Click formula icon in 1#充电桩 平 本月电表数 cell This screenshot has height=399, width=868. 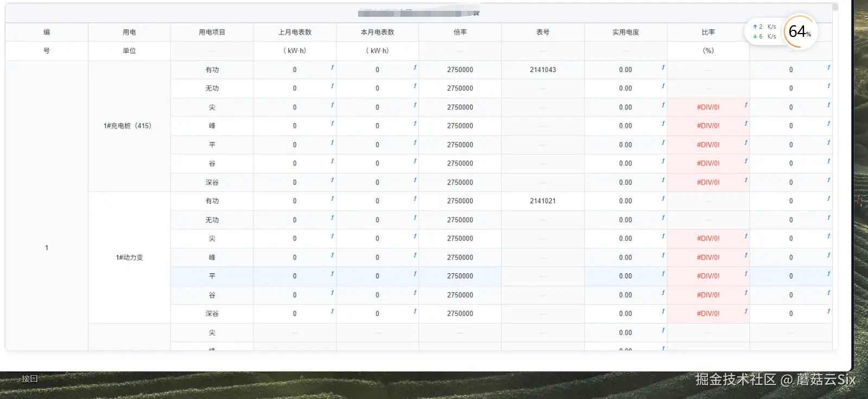click(415, 142)
